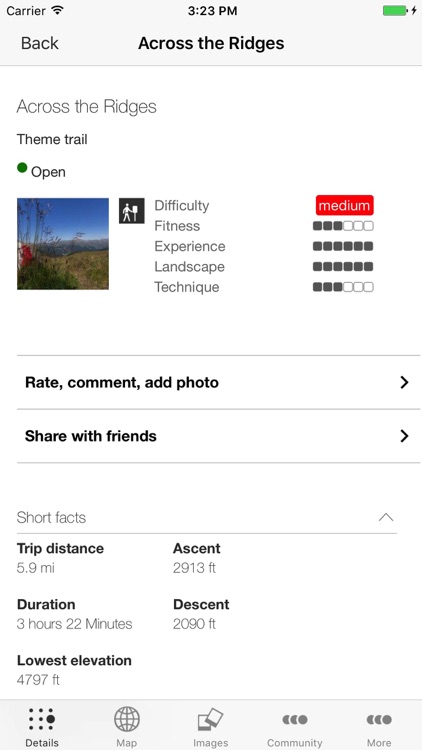The width and height of the screenshot is (422, 750).
Task: Open Share with friends chevron
Action: click(x=404, y=436)
